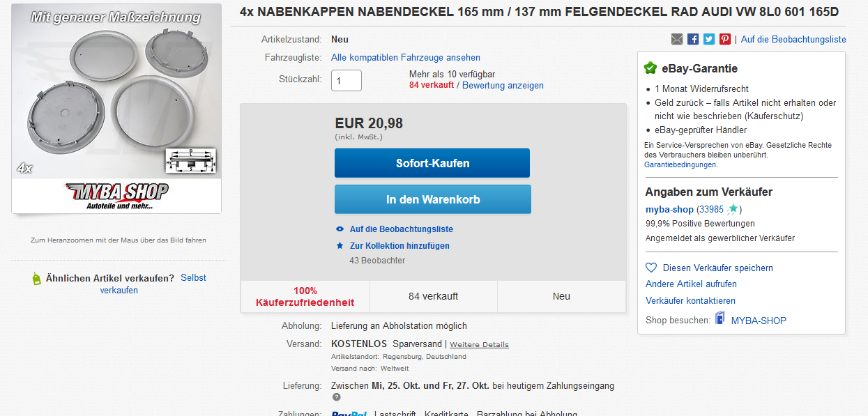868x416 pixels.
Task: Pin this listing on Pinterest
Action: 725,39
